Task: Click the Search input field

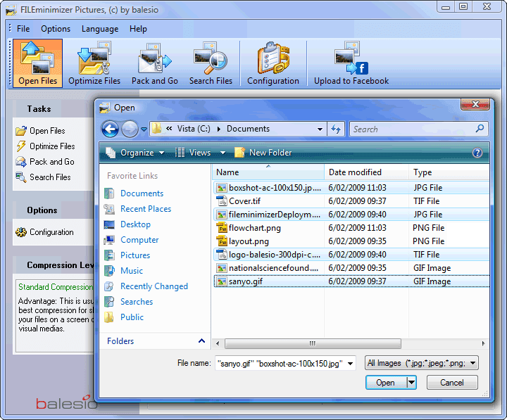Action: tap(412, 129)
